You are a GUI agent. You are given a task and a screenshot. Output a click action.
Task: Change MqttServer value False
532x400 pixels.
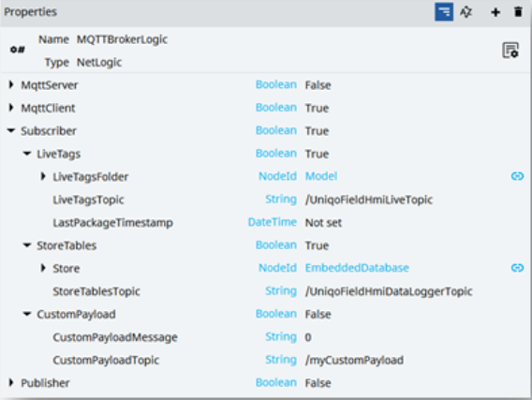pyautogui.click(x=318, y=85)
